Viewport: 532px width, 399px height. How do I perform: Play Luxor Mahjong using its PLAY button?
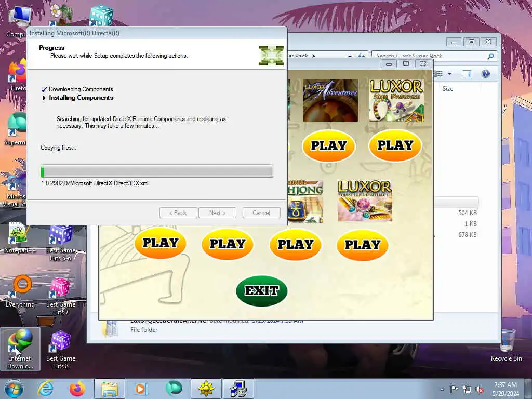pos(295,244)
